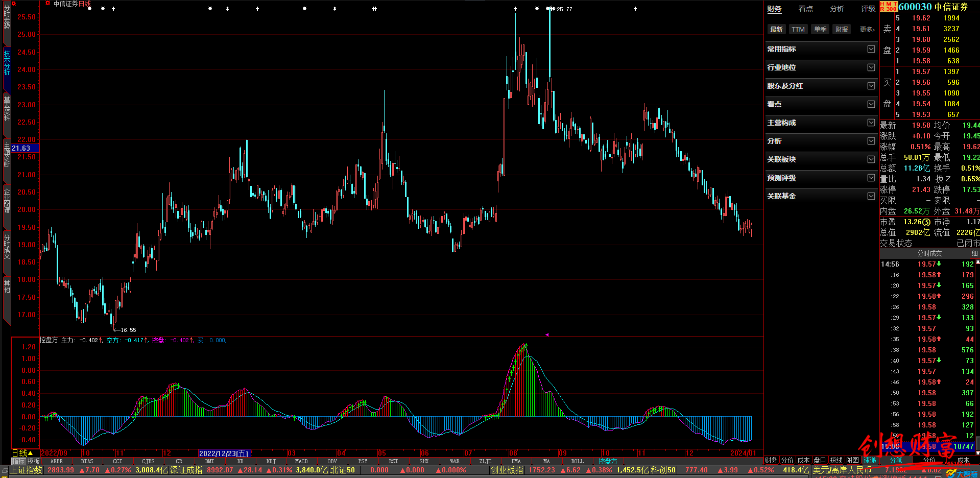Click the 美元/离岸人民币 rate in status bar

click(842, 470)
